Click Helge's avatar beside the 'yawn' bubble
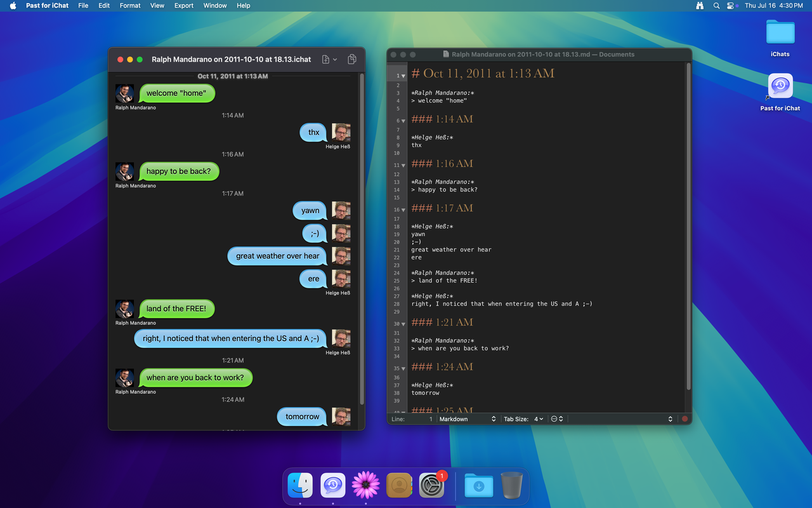 point(341,211)
